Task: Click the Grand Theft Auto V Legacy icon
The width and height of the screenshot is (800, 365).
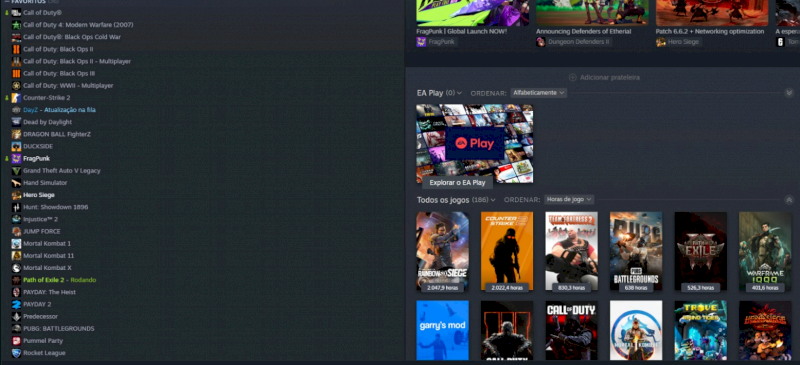Action: point(16,171)
